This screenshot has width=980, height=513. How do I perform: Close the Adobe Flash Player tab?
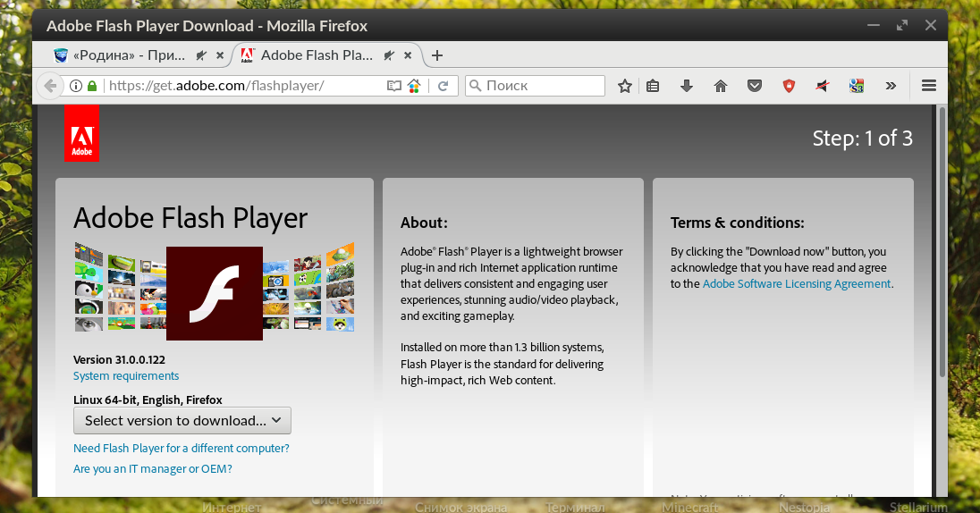click(x=408, y=55)
